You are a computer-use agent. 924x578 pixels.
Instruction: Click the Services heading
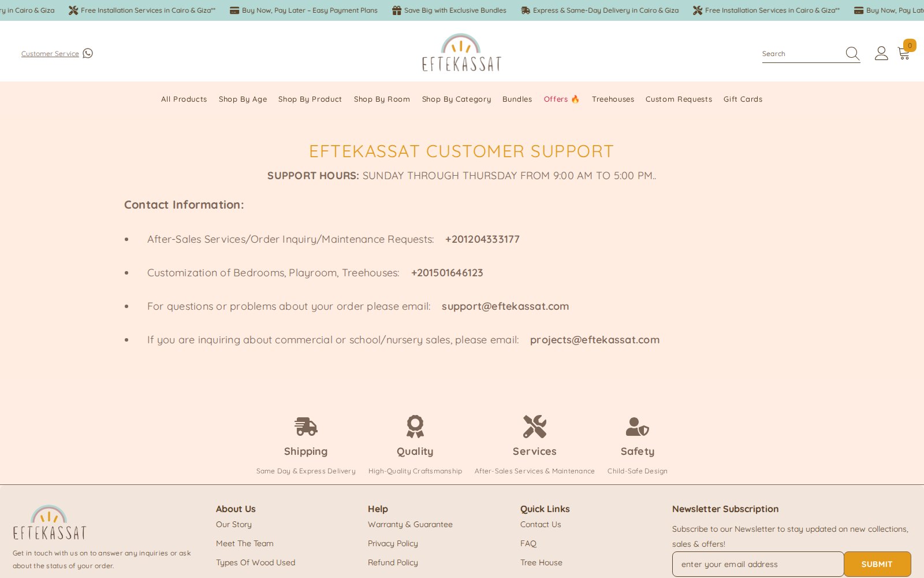[535, 451]
